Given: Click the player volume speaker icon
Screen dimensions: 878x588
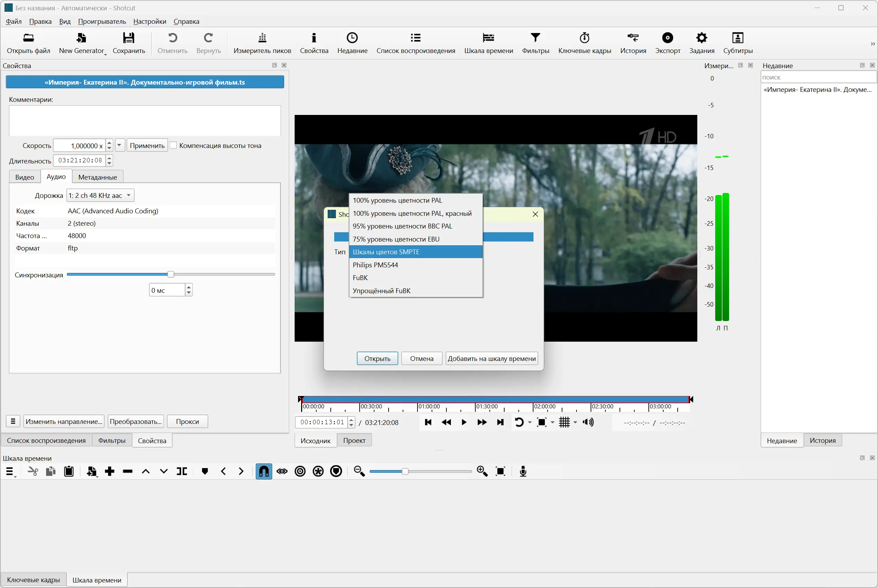Looking at the screenshot, I should coord(588,422).
